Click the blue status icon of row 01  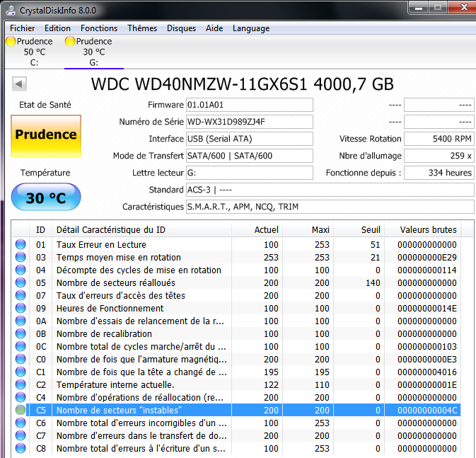[x=21, y=244]
